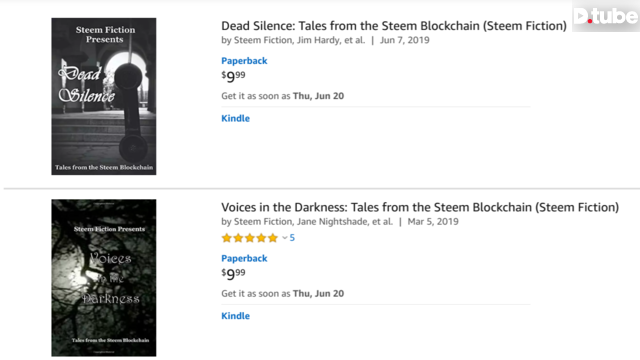Open the 5 reviews count link
This screenshot has width=640, height=360.
pos(292,238)
